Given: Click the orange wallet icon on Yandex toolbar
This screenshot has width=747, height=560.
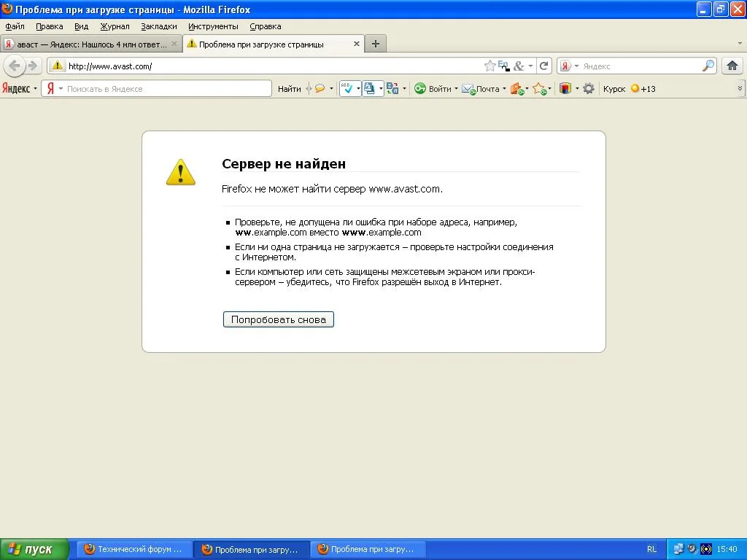Looking at the screenshot, I should 517,89.
